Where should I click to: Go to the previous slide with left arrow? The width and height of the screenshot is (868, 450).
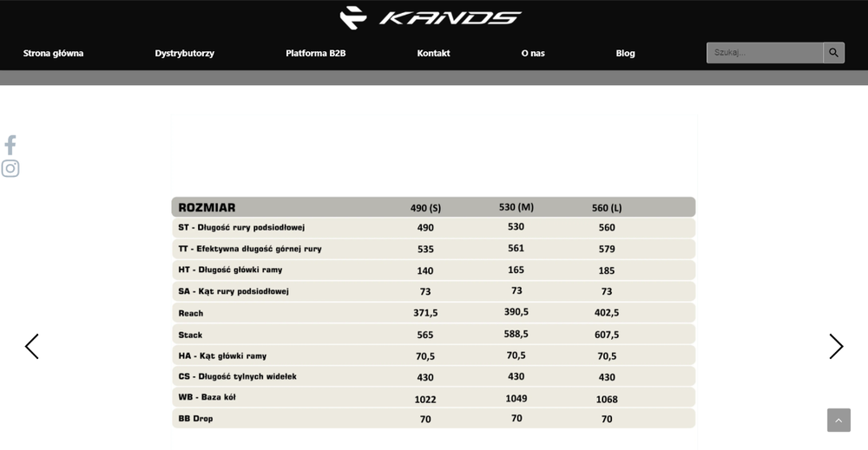pos(32,347)
